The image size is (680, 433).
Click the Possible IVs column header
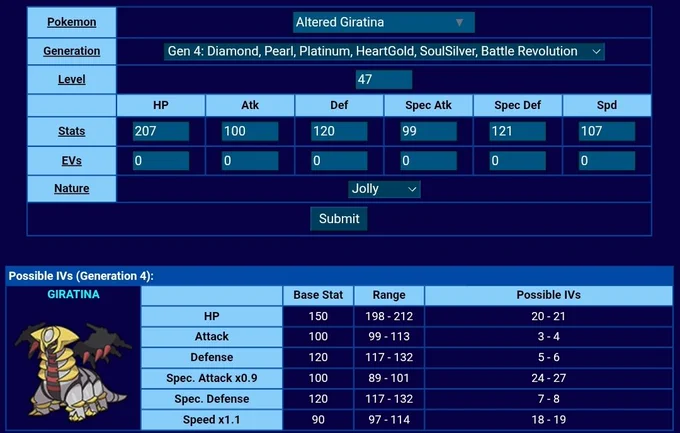pyautogui.click(x=549, y=295)
